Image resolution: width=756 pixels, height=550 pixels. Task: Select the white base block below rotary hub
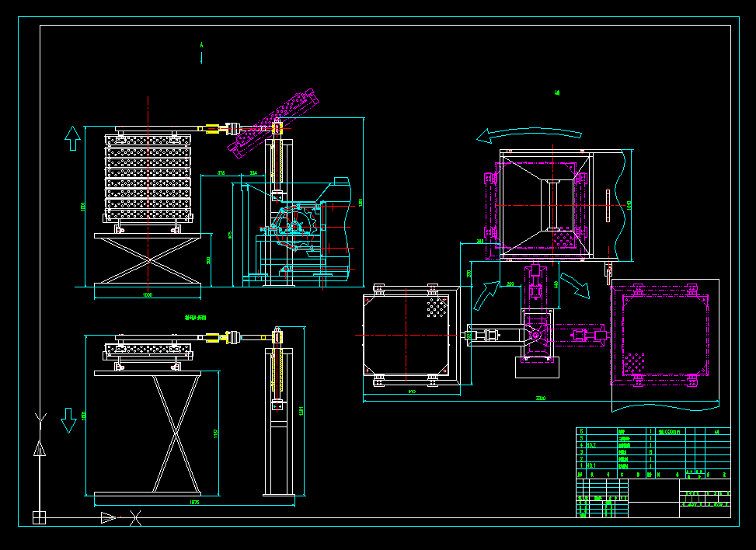(537, 367)
